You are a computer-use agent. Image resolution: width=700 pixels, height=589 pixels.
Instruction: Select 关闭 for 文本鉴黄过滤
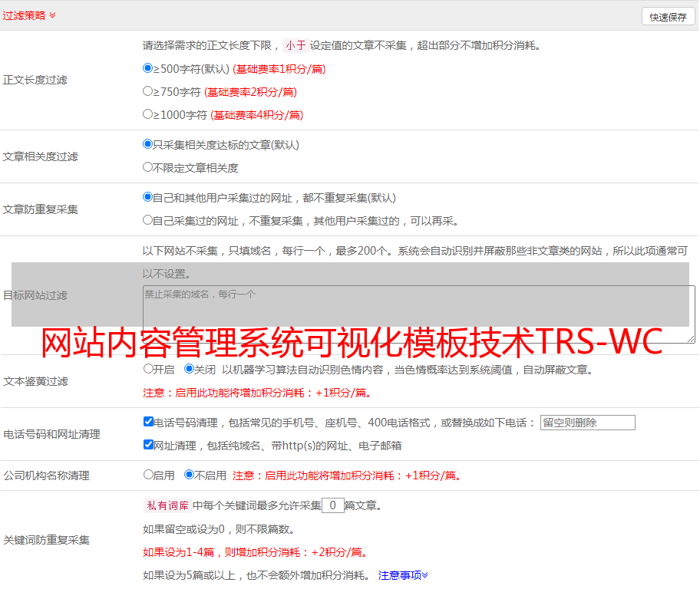(189, 369)
